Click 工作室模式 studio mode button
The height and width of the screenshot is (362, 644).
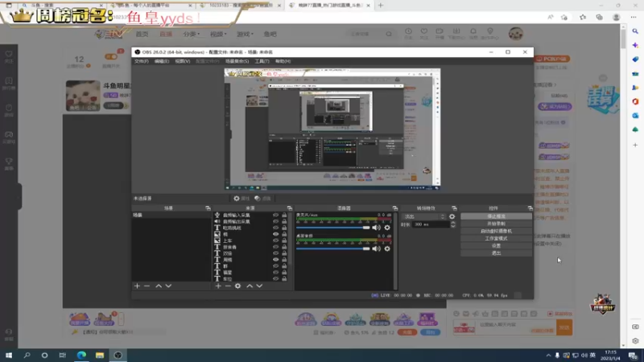click(x=496, y=238)
